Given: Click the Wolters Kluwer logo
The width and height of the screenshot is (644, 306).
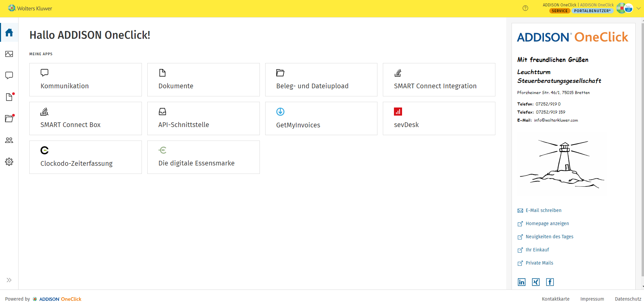Looking at the screenshot, I should (30, 8).
